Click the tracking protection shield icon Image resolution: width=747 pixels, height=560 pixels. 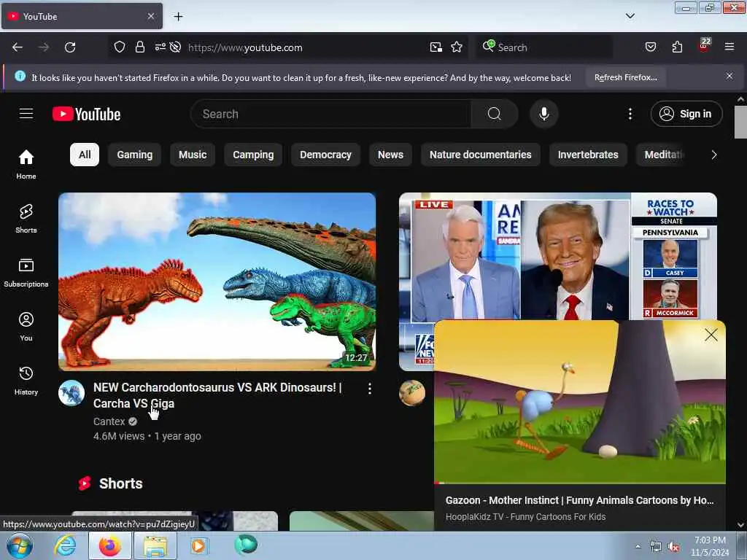point(120,47)
